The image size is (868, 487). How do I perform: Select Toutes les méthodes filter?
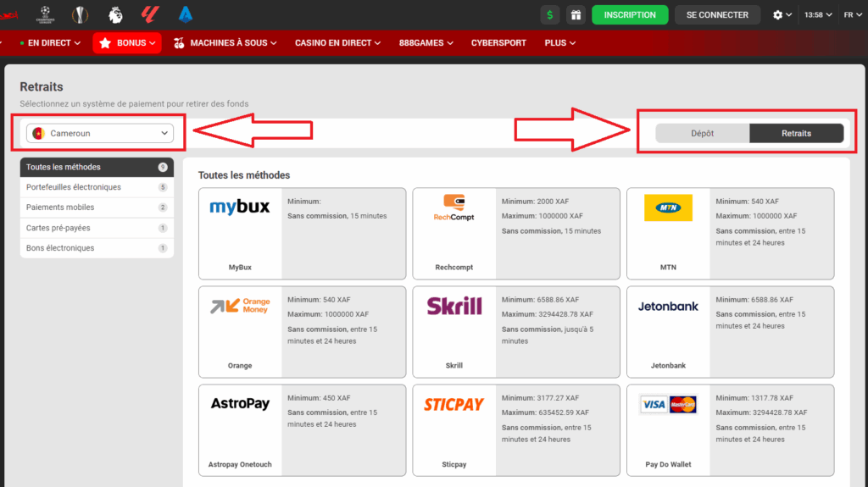[x=97, y=167]
